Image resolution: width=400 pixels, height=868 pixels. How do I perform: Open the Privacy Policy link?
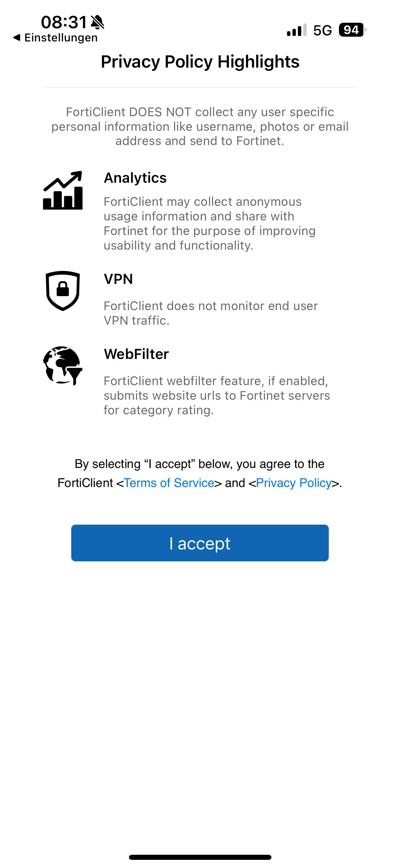294,483
